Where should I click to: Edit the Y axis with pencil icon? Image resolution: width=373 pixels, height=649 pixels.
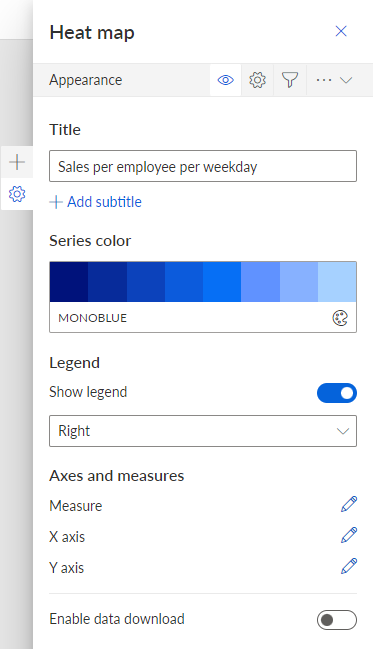pyautogui.click(x=349, y=566)
